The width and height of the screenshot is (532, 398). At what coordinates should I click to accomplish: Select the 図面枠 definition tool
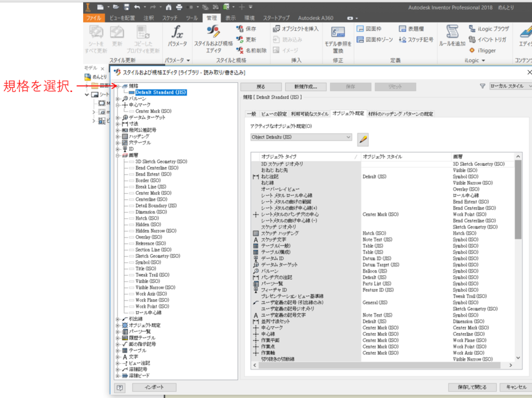pos(369,29)
